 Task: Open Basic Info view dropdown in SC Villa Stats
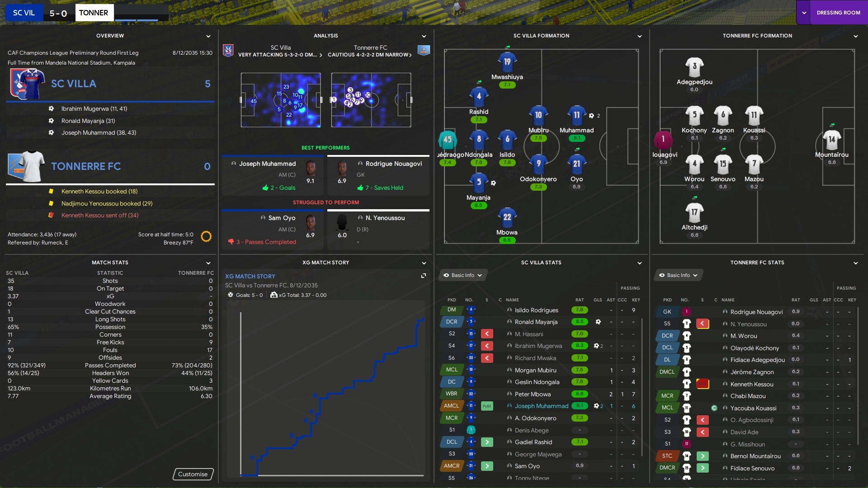[462, 275]
